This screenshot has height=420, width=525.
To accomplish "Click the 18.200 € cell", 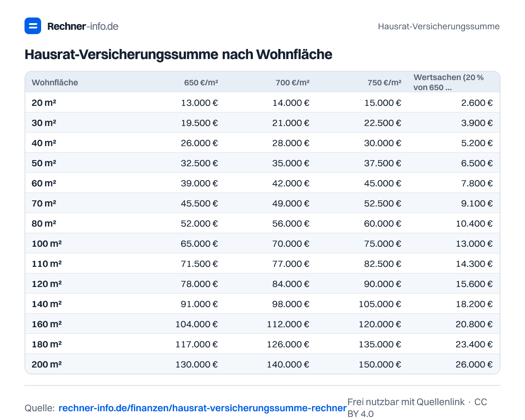I will (x=474, y=304).
